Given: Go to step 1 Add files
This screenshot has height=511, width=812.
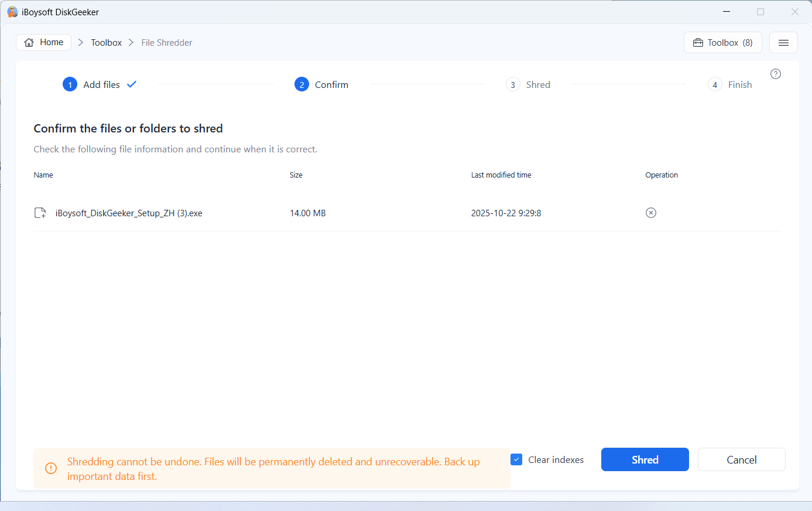Looking at the screenshot, I should coord(99,84).
